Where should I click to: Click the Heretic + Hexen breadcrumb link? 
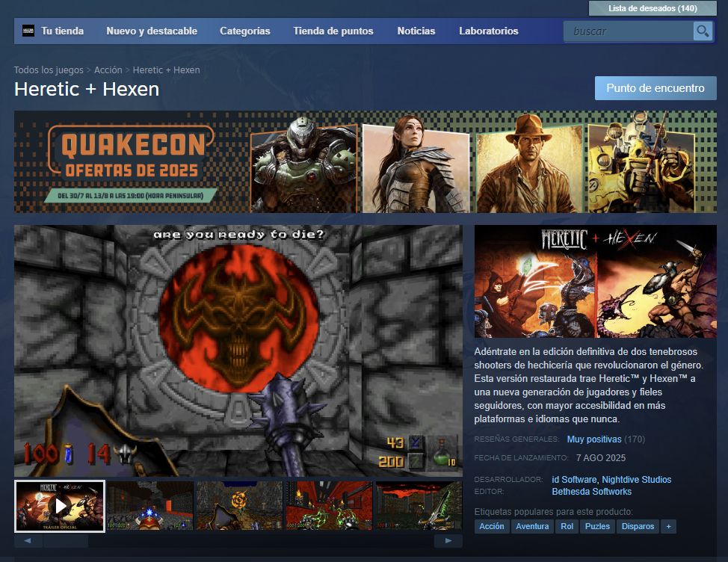pos(166,70)
